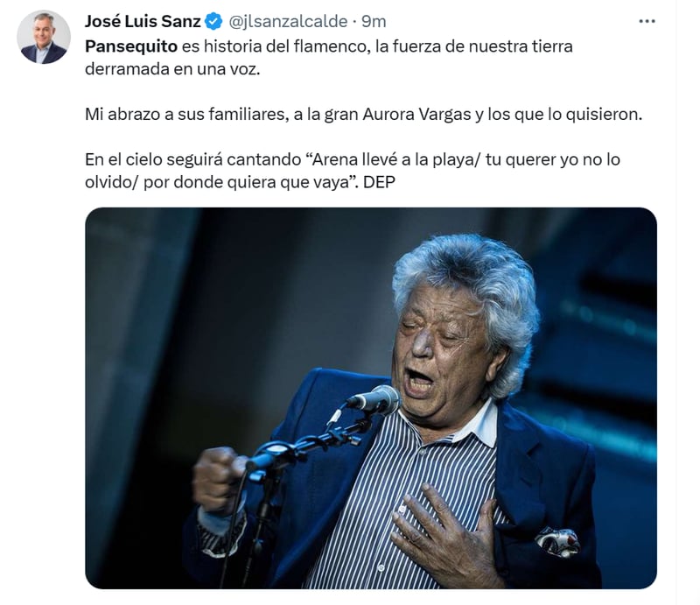Click the clenched fist near the mic stand
The image size is (700, 605).
[218, 480]
